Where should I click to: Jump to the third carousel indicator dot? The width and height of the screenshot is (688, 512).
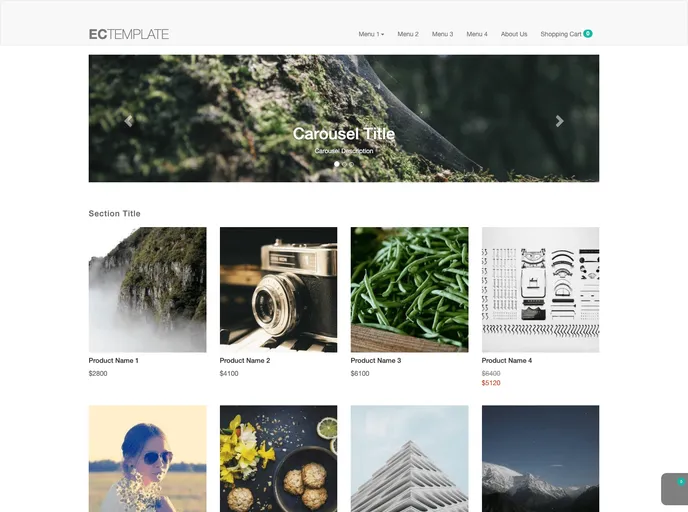coord(351,164)
